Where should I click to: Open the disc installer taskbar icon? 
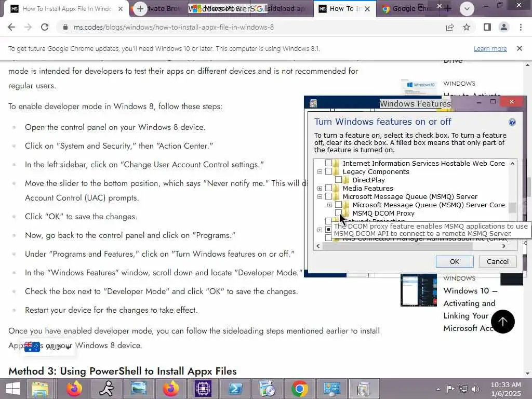(x=268, y=389)
